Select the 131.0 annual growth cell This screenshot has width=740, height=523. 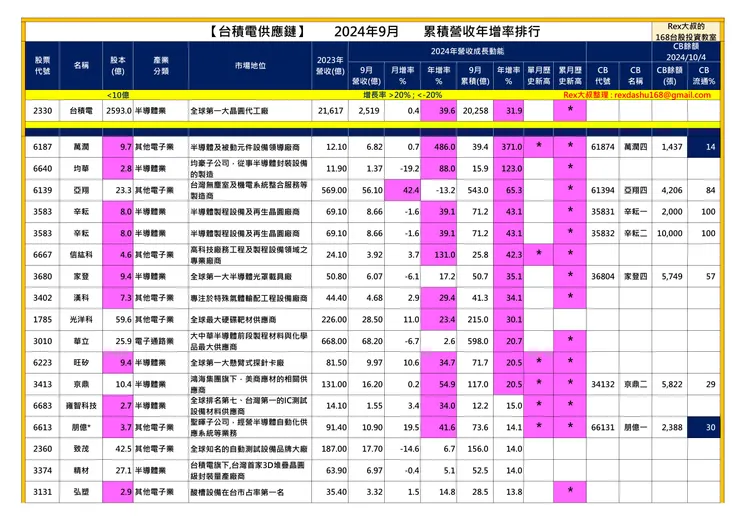tap(439, 255)
